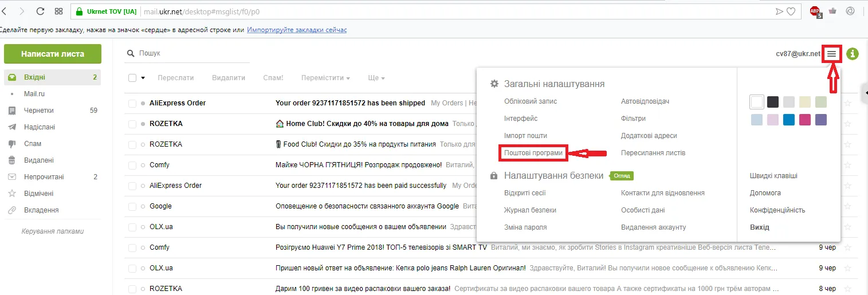Click the Спам! toolbar button
The height and width of the screenshot is (295, 868).
click(273, 78)
